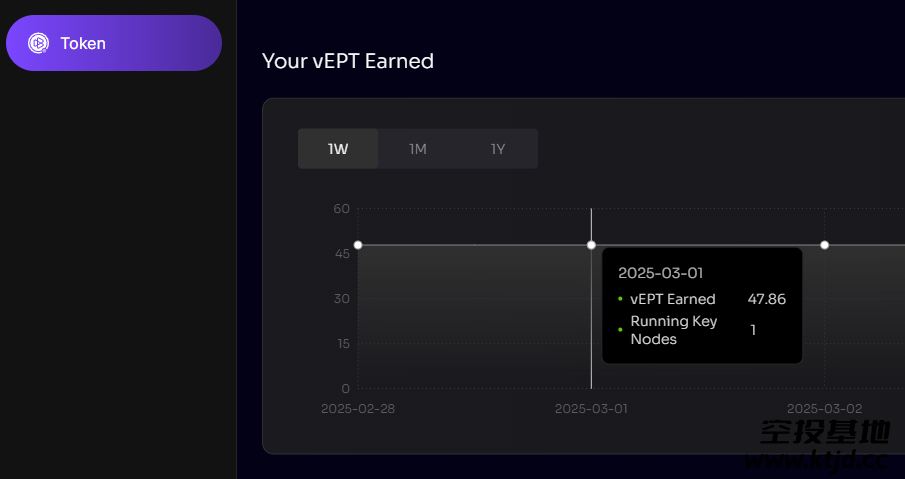This screenshot has height=479, width=905.
Task: Click the green dot beside vEPT Earned
Action: coord(620,299)
